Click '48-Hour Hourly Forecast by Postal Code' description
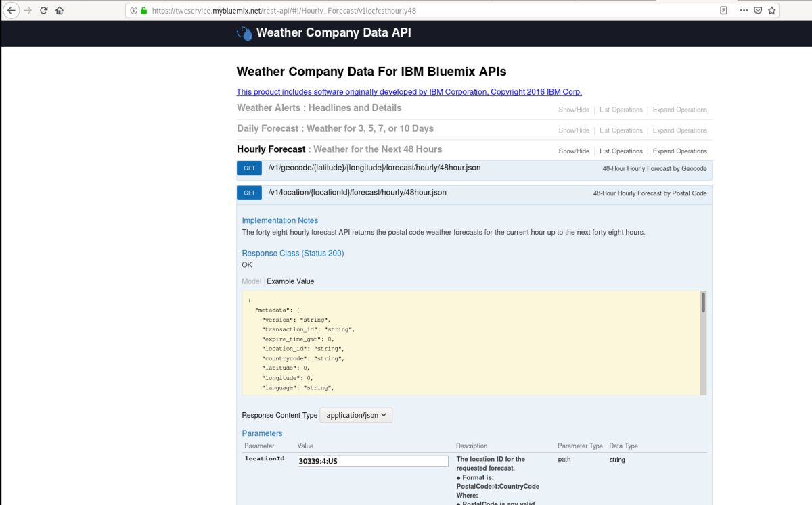Image resolution: width=812 pixels, height=505 pixels. (650, 193)
